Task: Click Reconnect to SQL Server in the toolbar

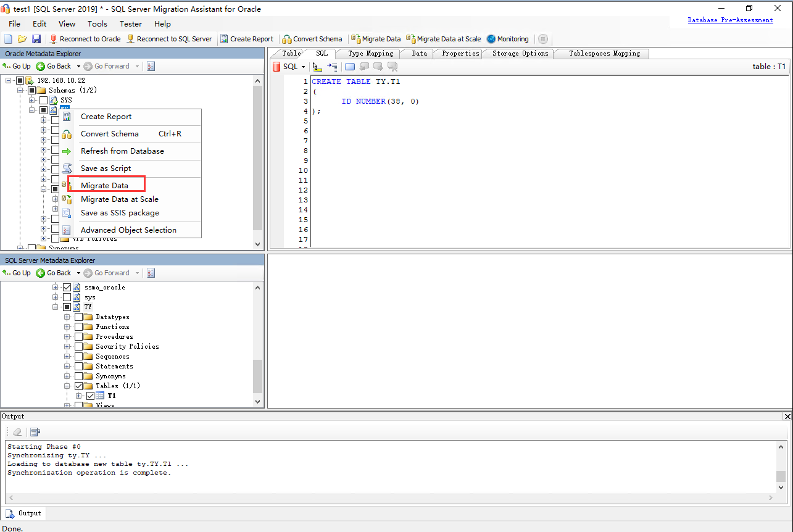Action: (x=169, y=39)
